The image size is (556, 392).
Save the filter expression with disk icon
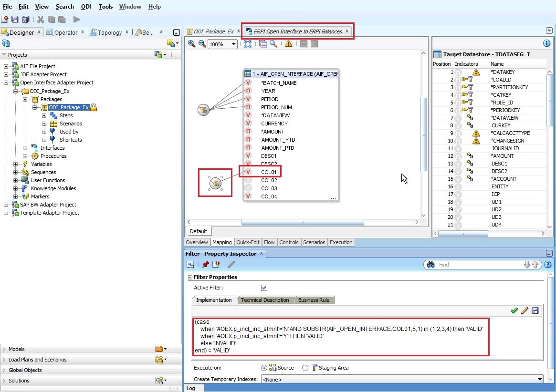(535, 310)
